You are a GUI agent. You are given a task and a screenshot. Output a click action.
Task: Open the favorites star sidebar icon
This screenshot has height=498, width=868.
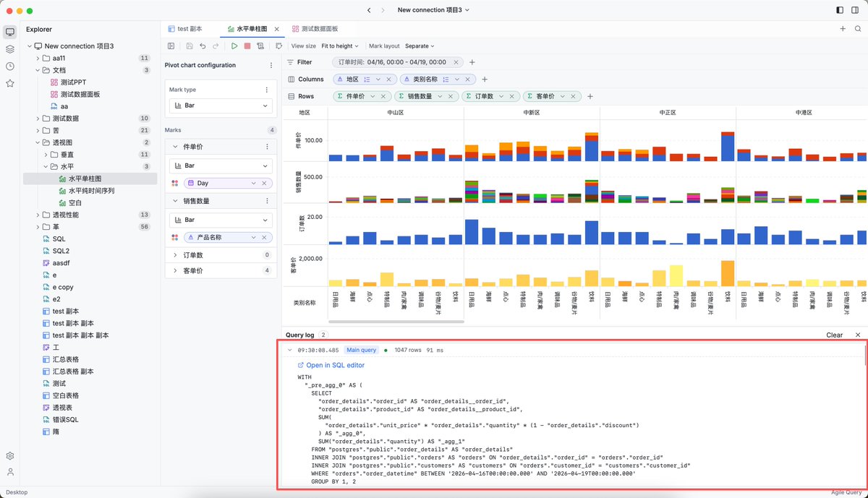point(10,83)
